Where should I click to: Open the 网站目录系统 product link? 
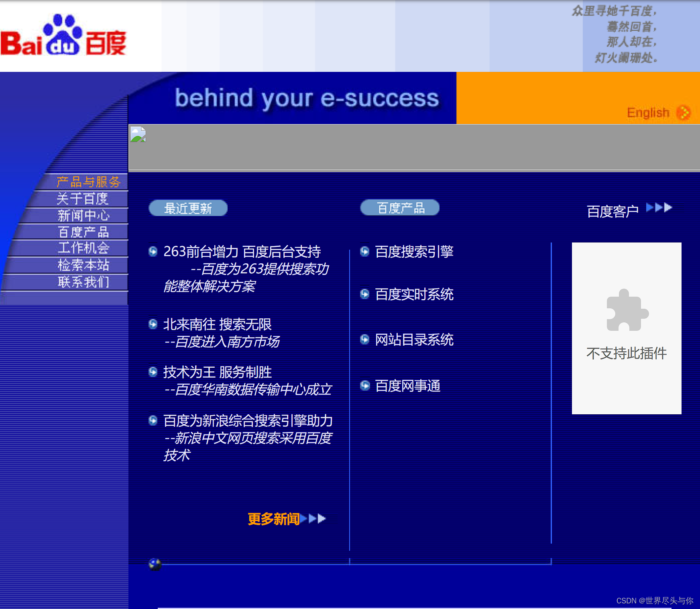[414, 340]
